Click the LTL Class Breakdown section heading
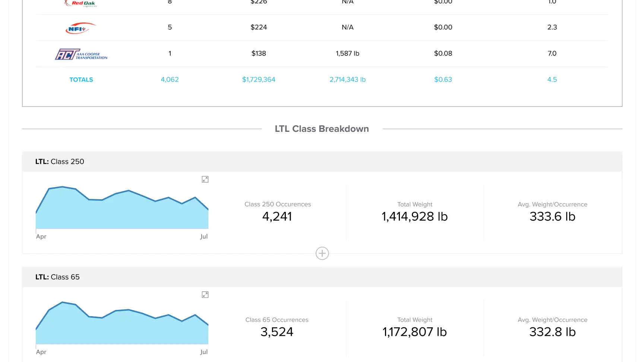This screenshot has height=362, width=644. pos(322,129)
